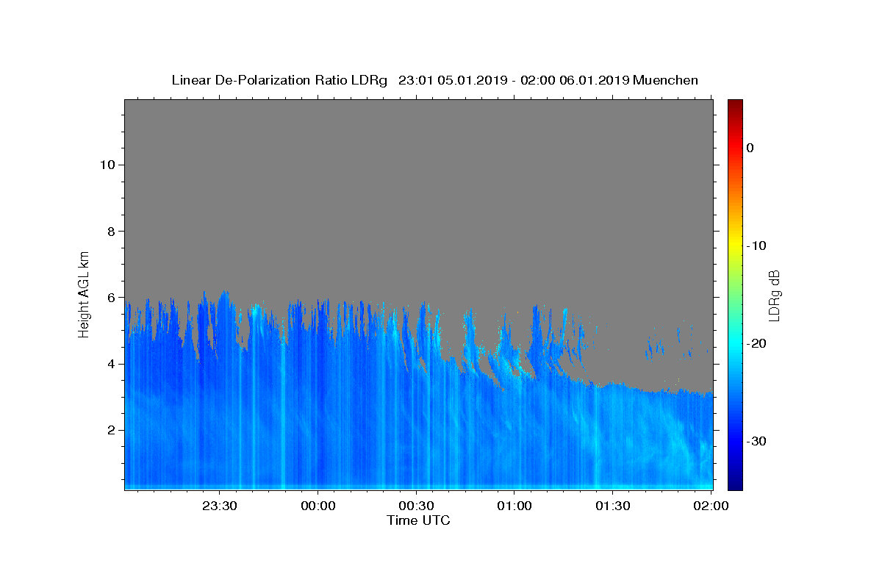Click the colorbar tick label '0'

pos(750,148)
